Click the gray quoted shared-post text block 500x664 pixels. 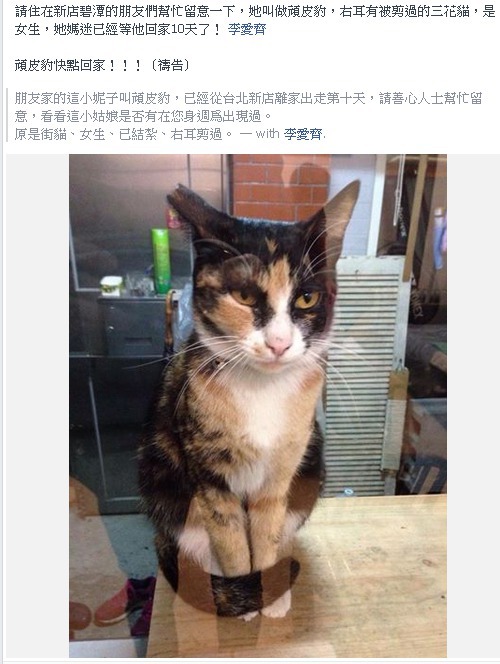click(x=249, y=116)
